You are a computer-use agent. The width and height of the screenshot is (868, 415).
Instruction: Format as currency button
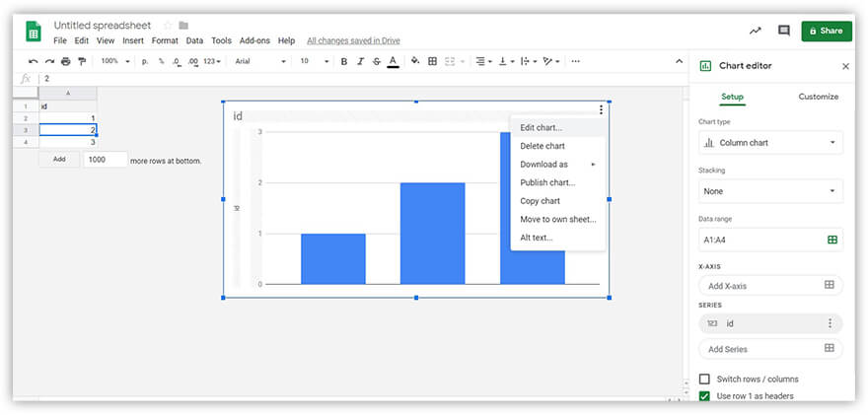click(x=145, y=61)
